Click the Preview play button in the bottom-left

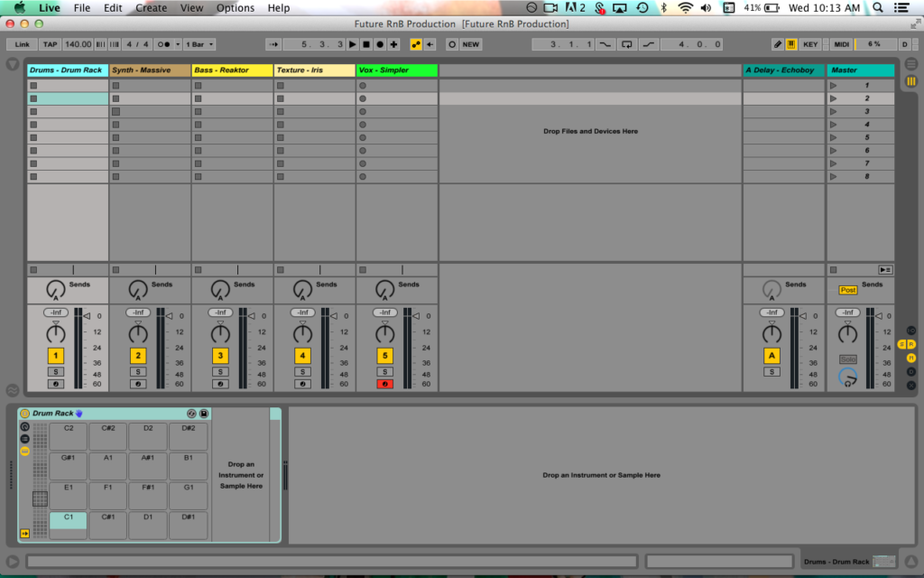[13, 562]
